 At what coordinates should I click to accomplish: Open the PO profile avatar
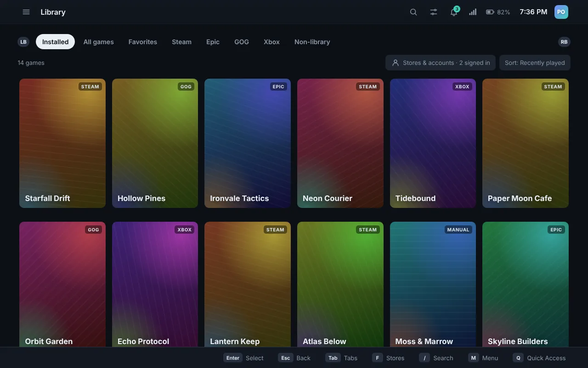click(561, 12)
